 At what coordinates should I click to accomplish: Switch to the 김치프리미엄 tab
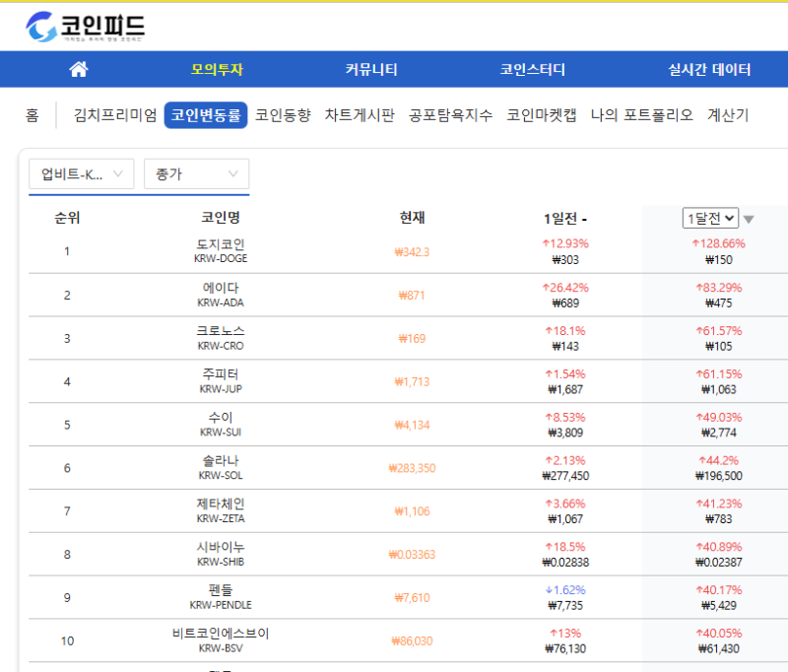115,115
